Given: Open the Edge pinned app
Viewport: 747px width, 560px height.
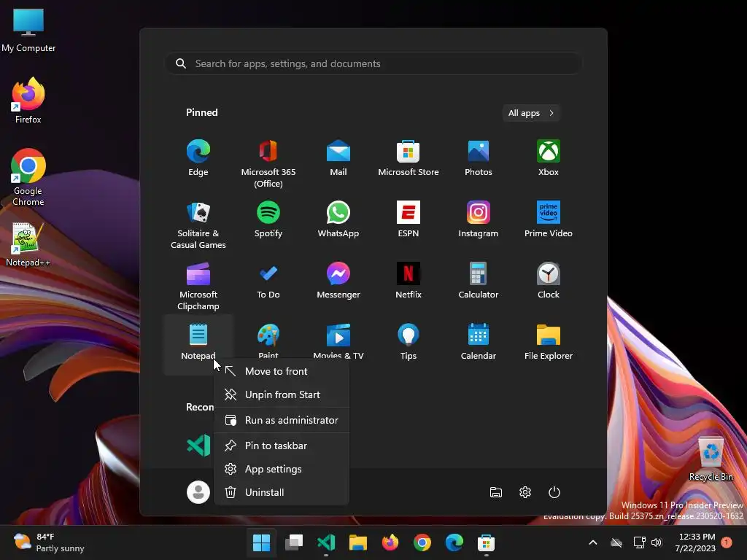Looking at the screenshot, I should pyautogui.click(x=198, y=158).
